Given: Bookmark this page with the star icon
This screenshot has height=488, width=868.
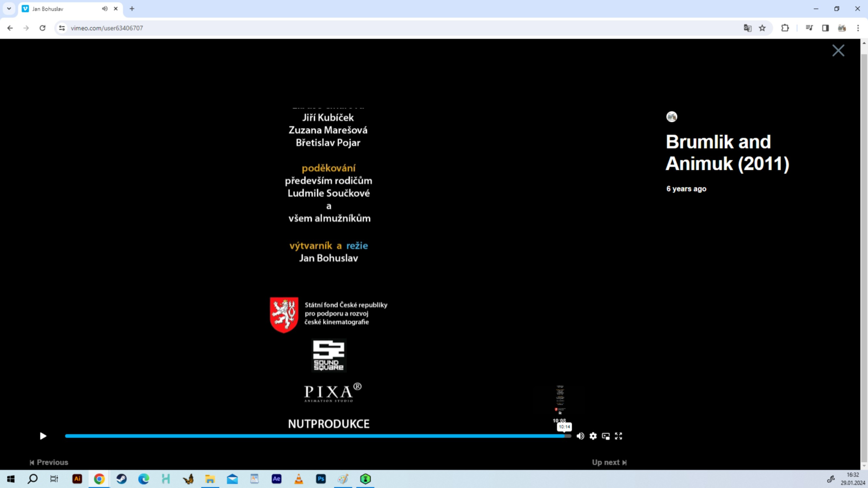Looking at the screenshot, I should [762, 28].
